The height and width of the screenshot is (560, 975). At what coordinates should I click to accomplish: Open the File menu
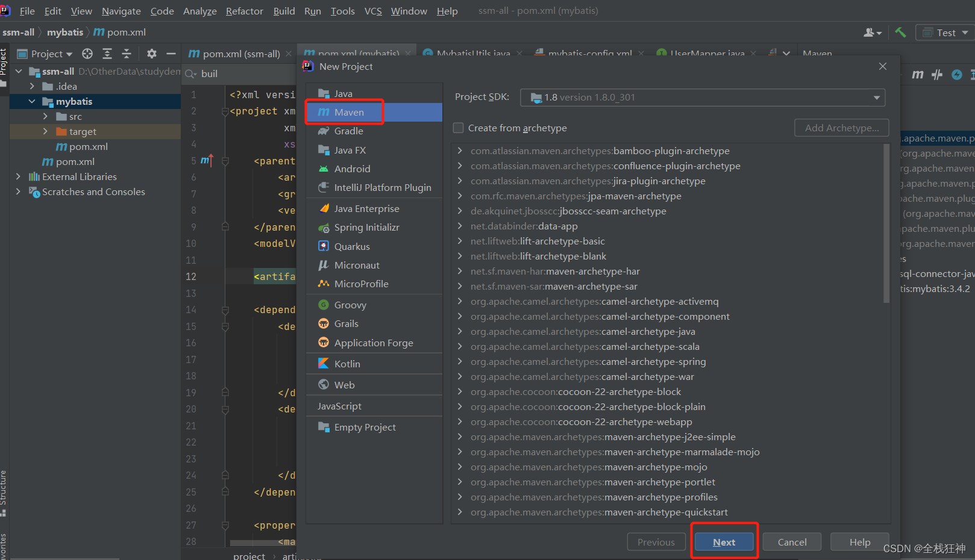[x=27, y=11]
